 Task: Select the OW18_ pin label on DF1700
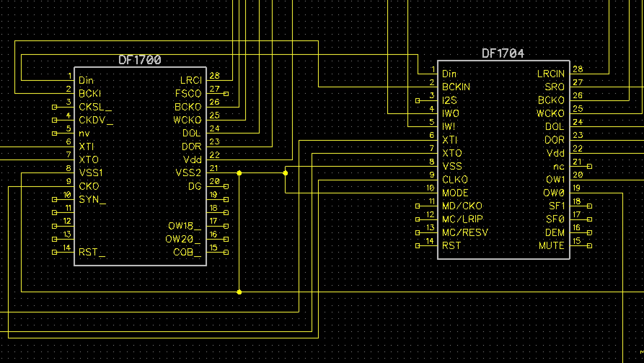pos(184,226)
